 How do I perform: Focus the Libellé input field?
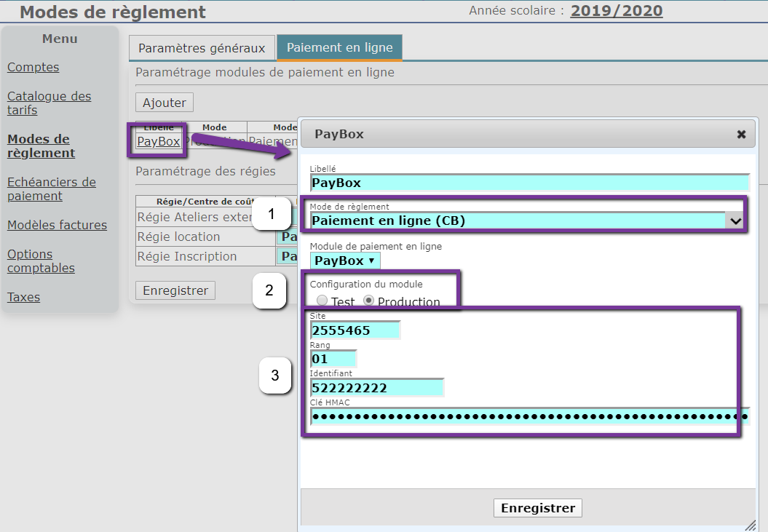[x=530, y=183]
